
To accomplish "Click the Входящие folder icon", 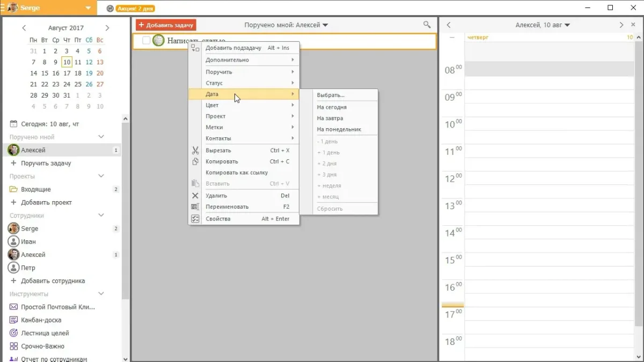I will click(x=14, y=189).
